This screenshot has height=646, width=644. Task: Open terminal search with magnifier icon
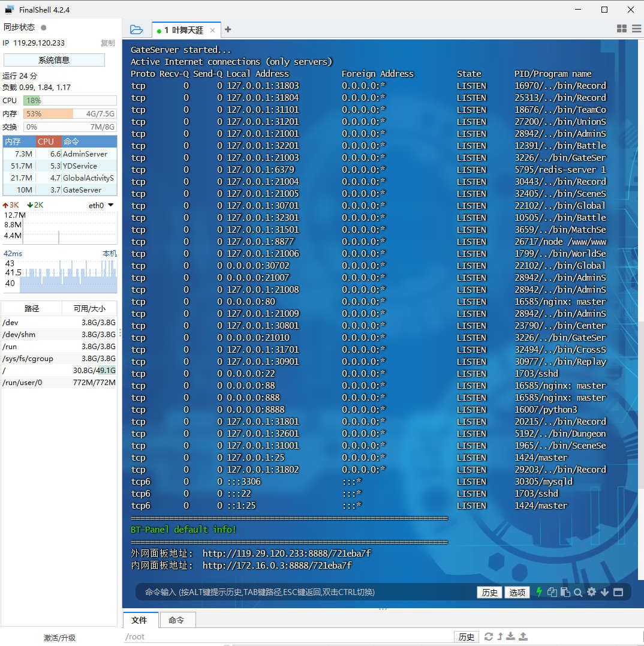578,593
